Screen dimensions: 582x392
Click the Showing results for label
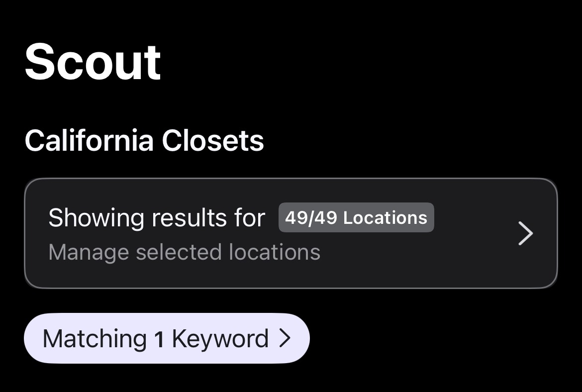157,218
